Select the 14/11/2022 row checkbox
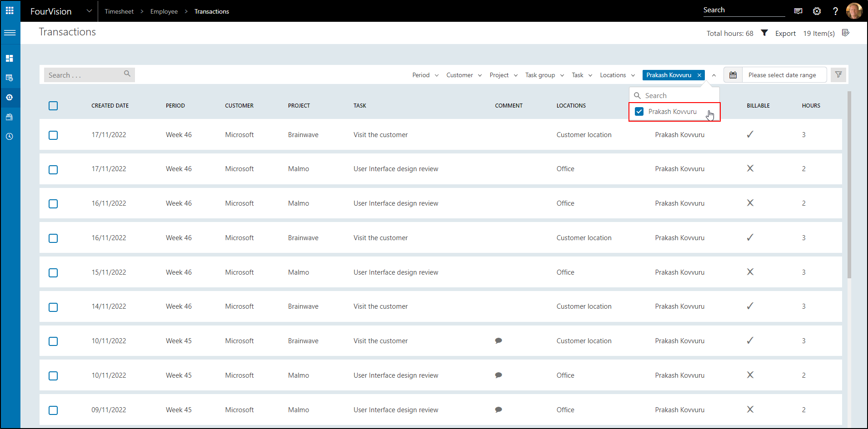This screenshot has width=868, height=429. tap(53, 307)
